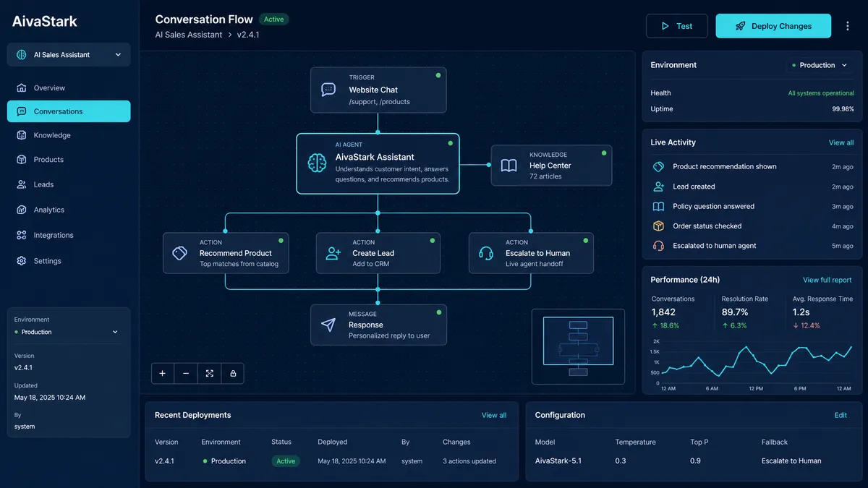Screen dimensions: 868x488
Task: Click the Active badge in deployments row
Action: (286, 461)
